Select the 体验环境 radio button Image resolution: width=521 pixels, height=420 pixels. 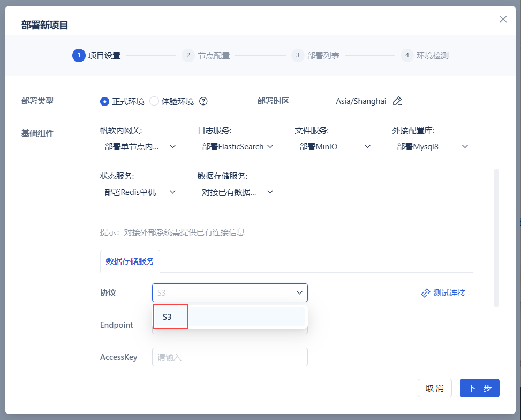[154, 101]
